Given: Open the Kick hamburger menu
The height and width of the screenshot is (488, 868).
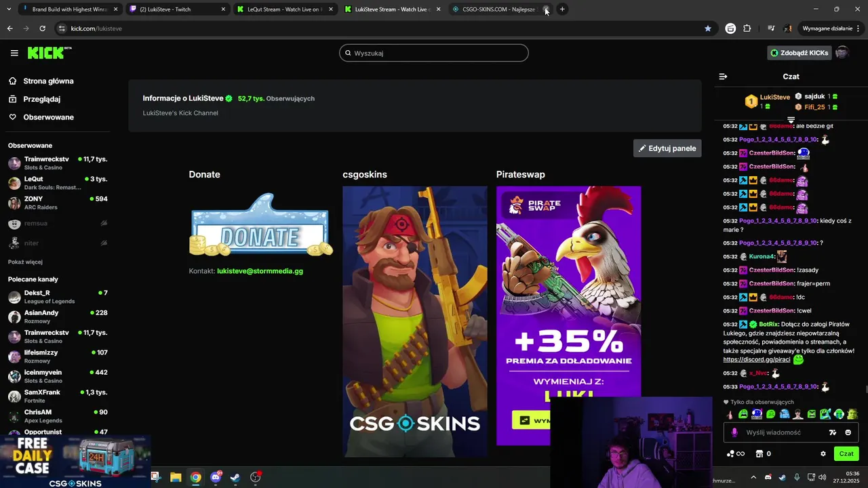Looking at the screenshot, I should click(14, 53).
